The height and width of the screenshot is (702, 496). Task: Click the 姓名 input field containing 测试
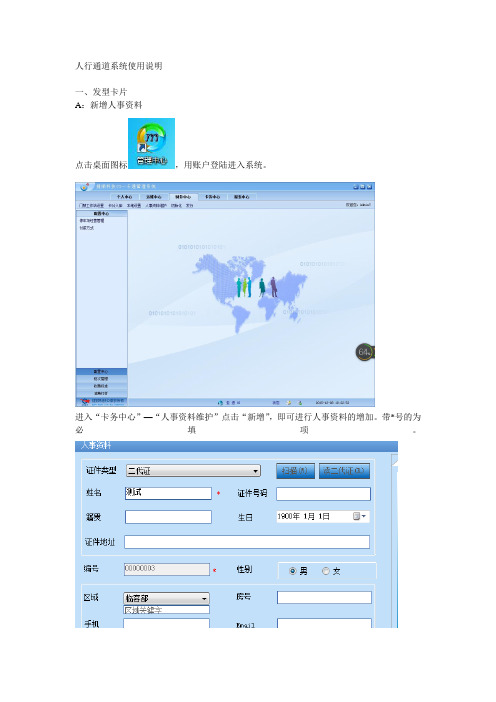168,493
